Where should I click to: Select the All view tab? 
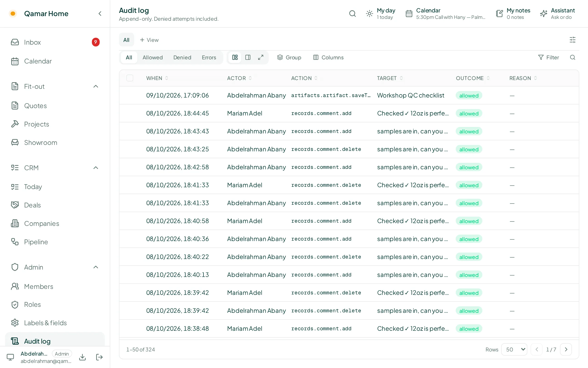tap(126, 40)
